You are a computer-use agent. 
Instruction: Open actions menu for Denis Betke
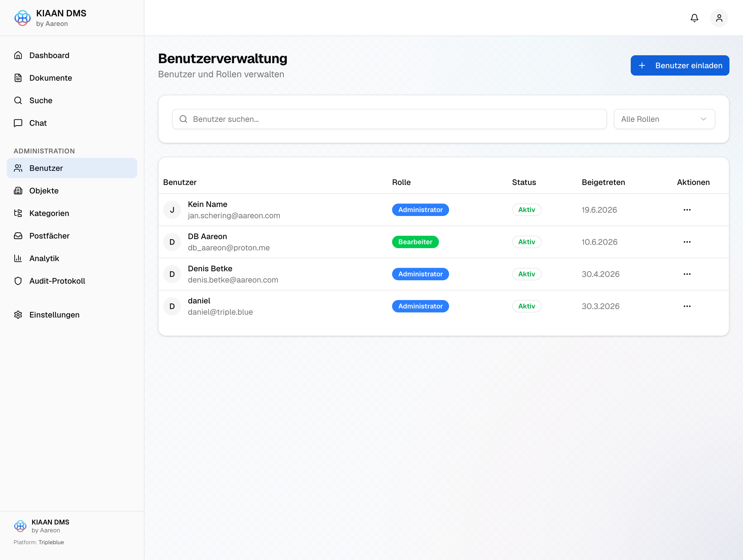point(687,274)
